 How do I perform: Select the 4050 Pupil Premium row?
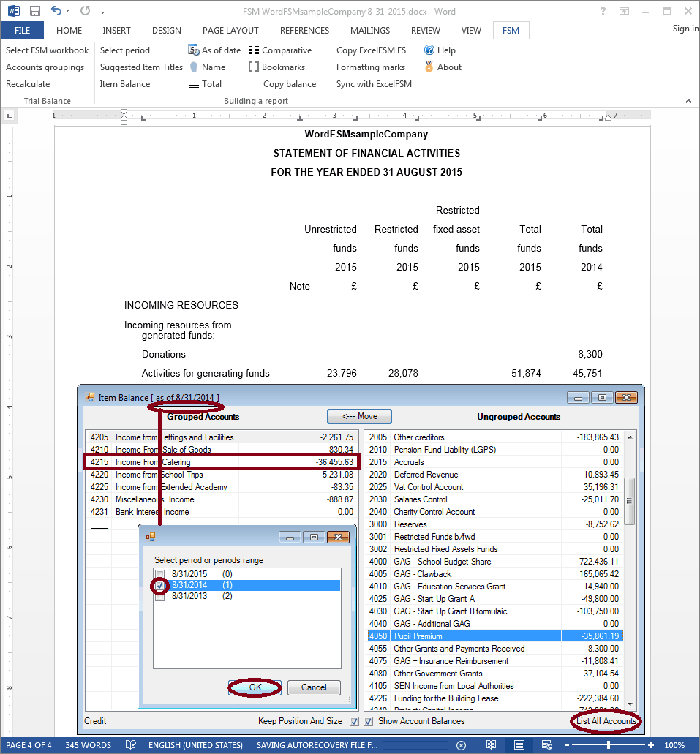point(495,636)
